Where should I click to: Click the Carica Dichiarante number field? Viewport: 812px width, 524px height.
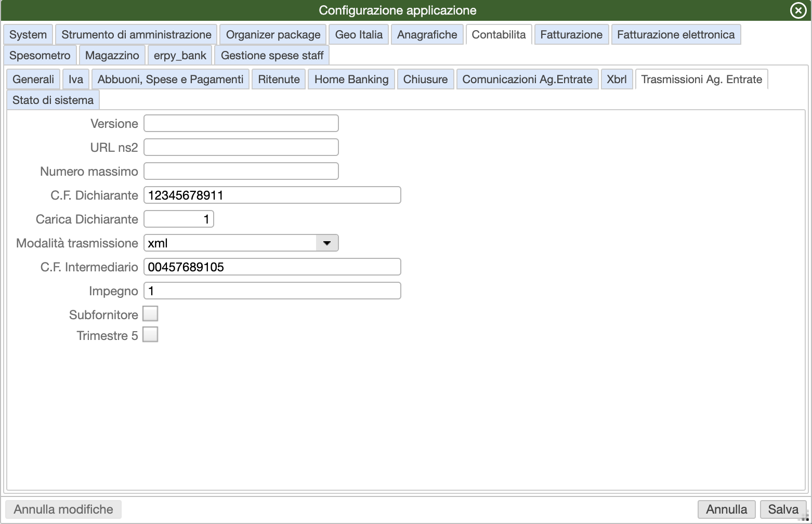click(179, 219)
